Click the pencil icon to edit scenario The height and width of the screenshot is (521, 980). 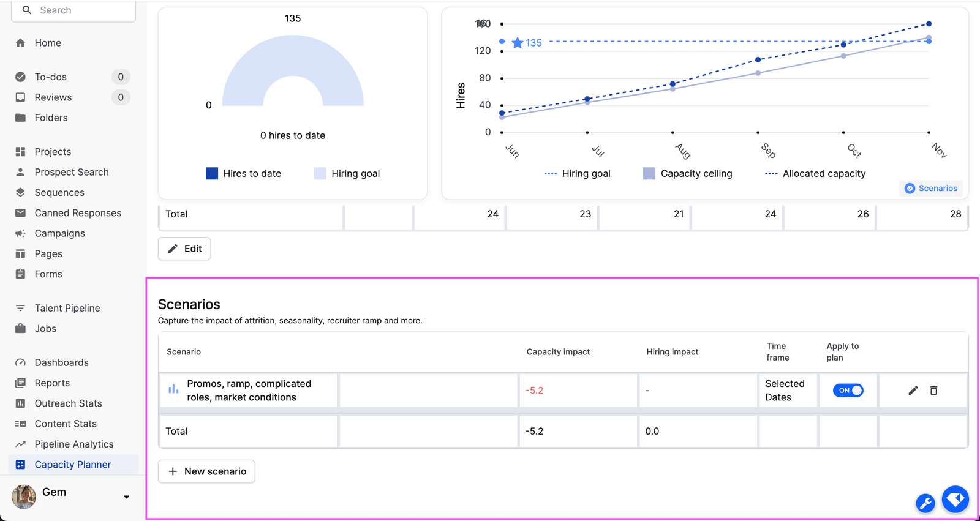(x=913, y=391)
